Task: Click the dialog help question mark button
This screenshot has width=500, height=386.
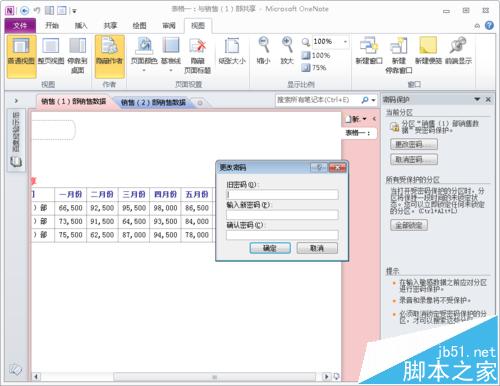Action: pos(319,167)
